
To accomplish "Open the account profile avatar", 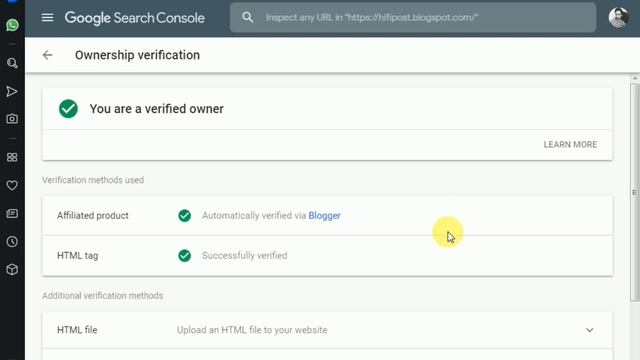I will tap(618, 17).
